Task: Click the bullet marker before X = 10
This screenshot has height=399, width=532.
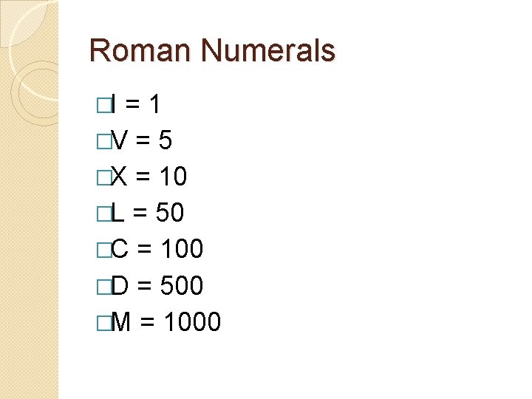Action: coord(101,178)
